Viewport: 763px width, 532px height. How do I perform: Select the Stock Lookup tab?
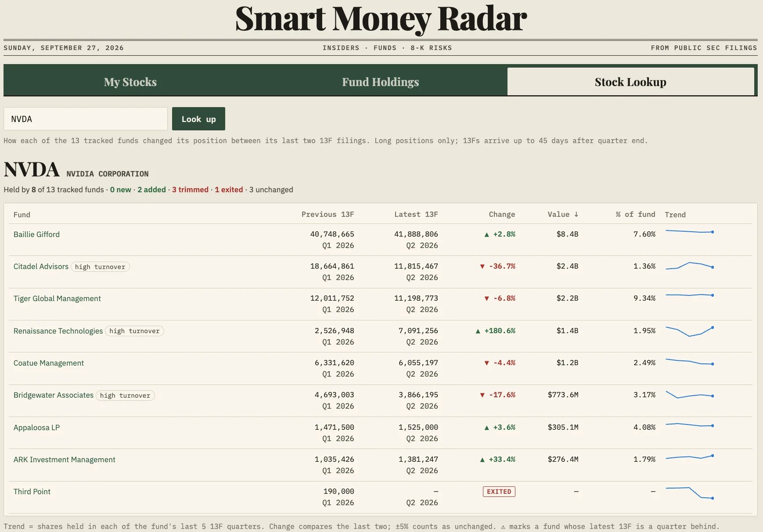(630, 82)
